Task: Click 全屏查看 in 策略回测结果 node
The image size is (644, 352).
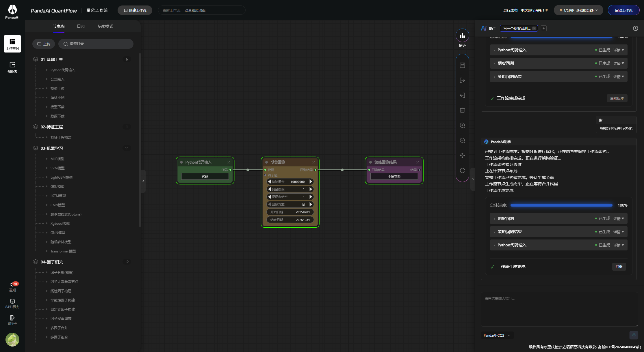Action: [x=394, y=177]
